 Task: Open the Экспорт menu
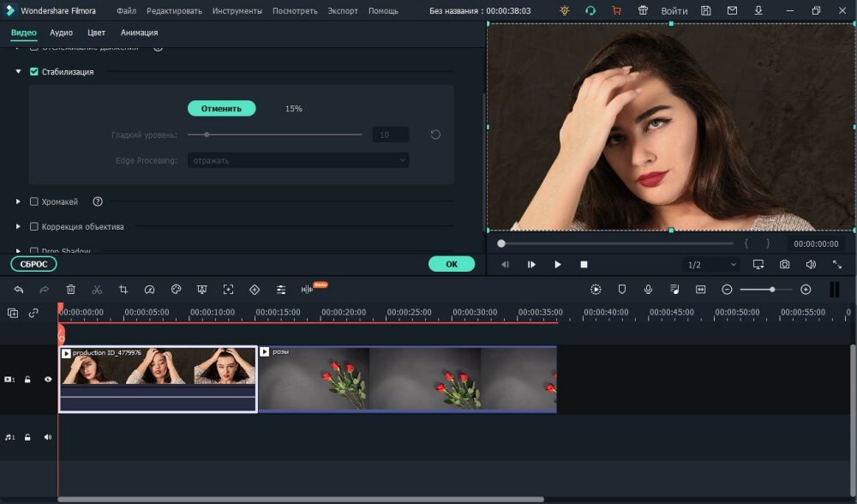343,11
